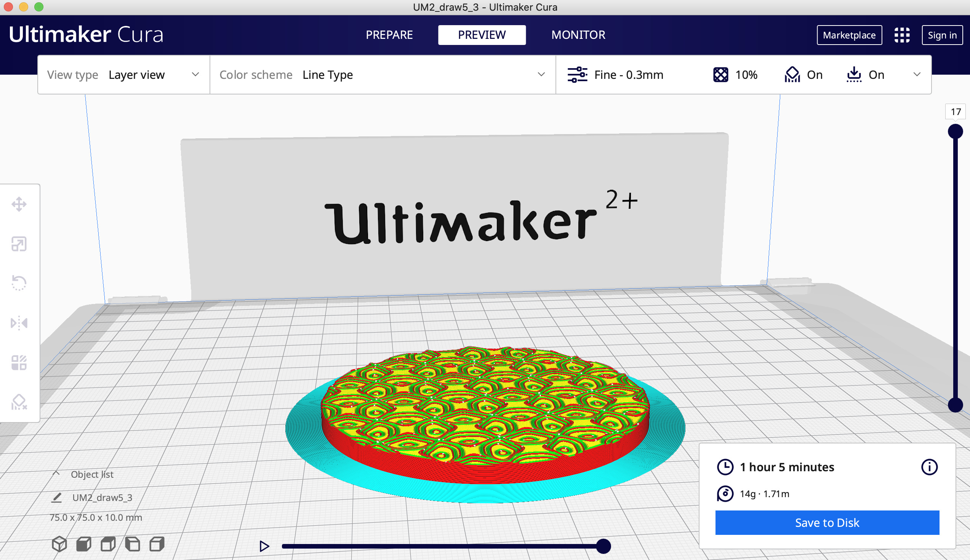Click the 14g · 1.71m material estimate
970x560 pixels.
click(x=764, y=494)
